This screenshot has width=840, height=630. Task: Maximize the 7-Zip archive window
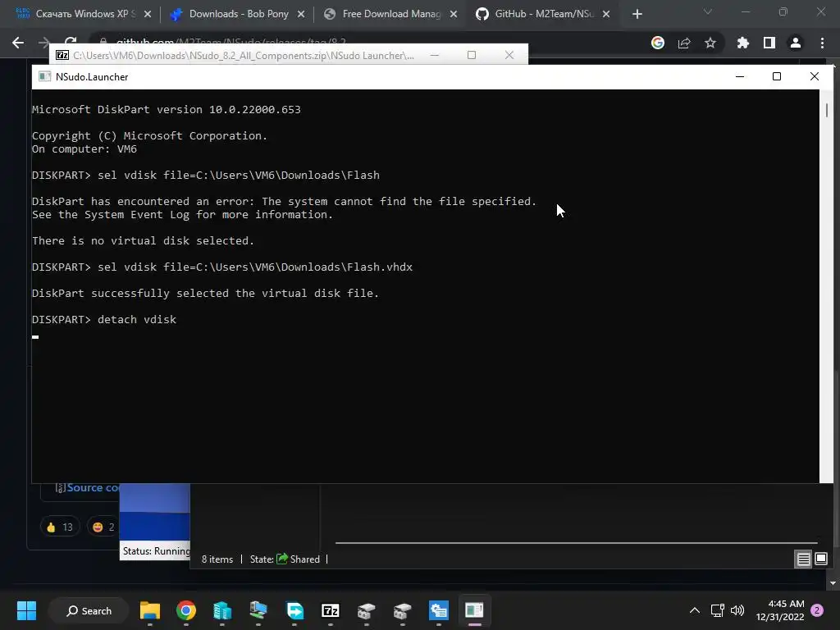point(472,55)
